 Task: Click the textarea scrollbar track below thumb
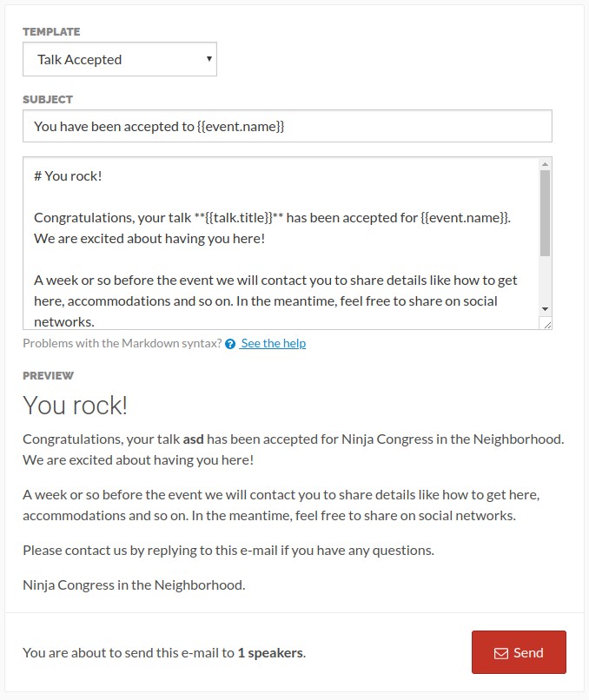[x=545, y=280]
